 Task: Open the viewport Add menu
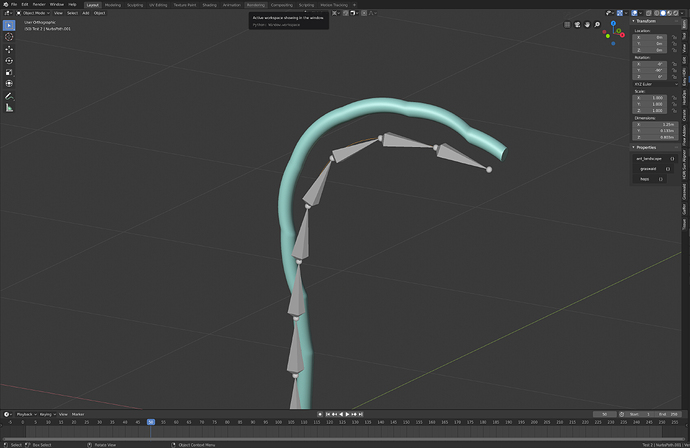click(86, 13)
